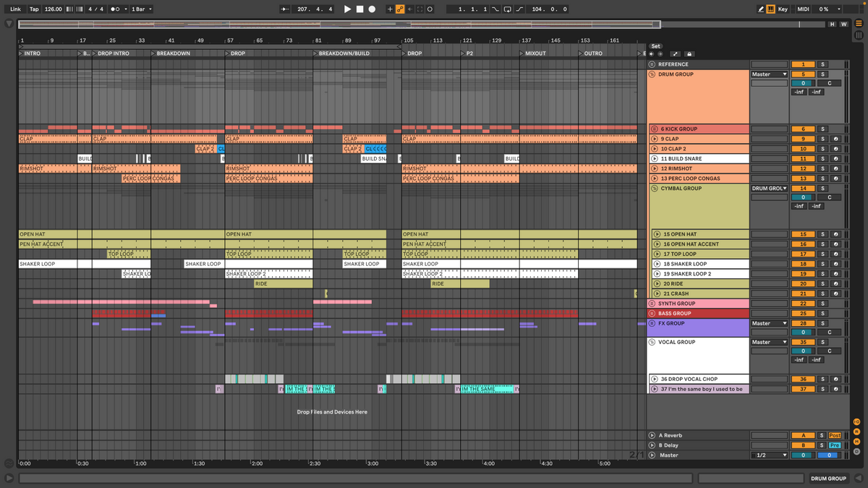Click the Link button

pyautogui.click(x=15, y=9)
